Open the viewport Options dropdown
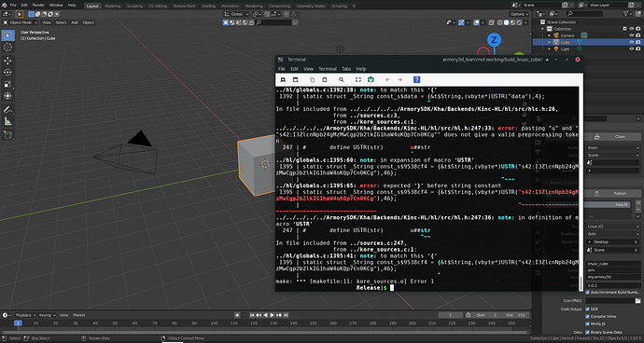 click(x=520, y=14)
